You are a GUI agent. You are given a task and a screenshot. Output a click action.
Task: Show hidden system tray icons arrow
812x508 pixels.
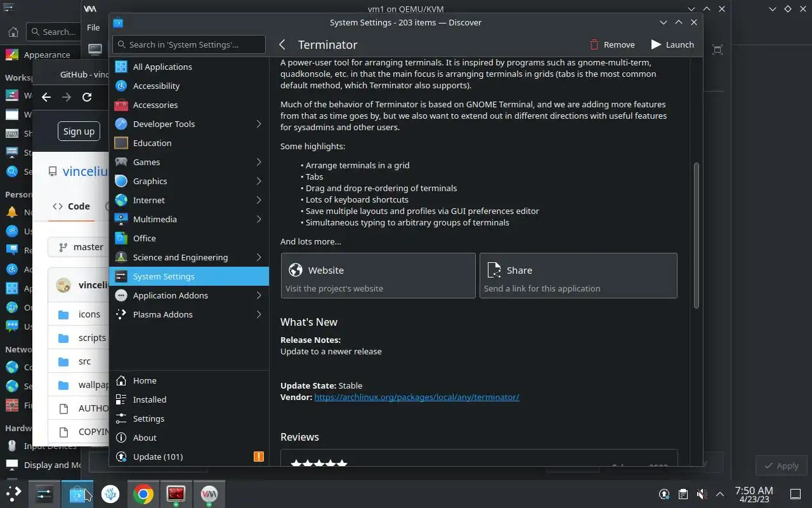click(720, 494)
